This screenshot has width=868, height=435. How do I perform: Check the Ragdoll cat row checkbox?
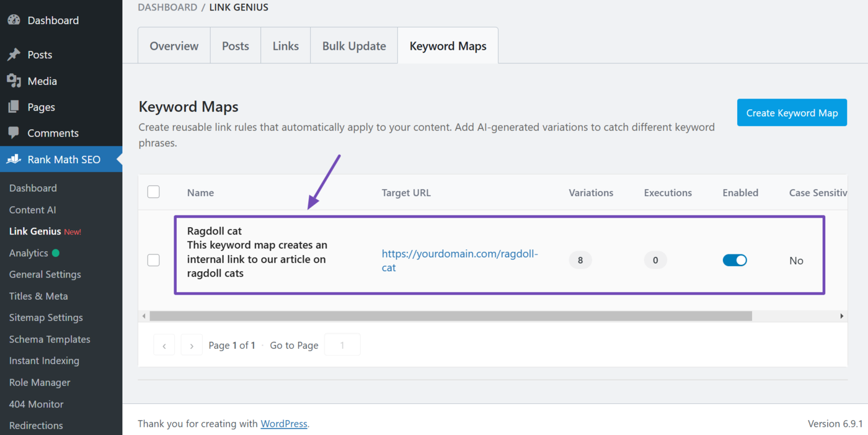pos(154,260)
